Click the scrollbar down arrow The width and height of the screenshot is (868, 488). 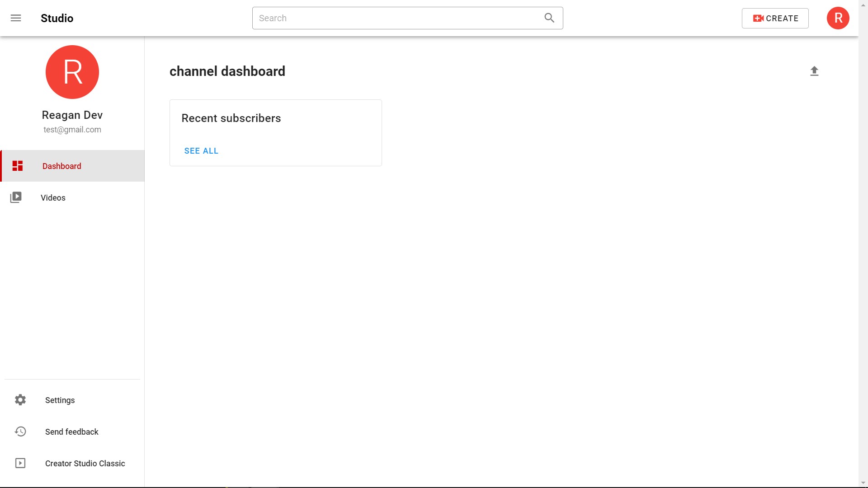863,483
